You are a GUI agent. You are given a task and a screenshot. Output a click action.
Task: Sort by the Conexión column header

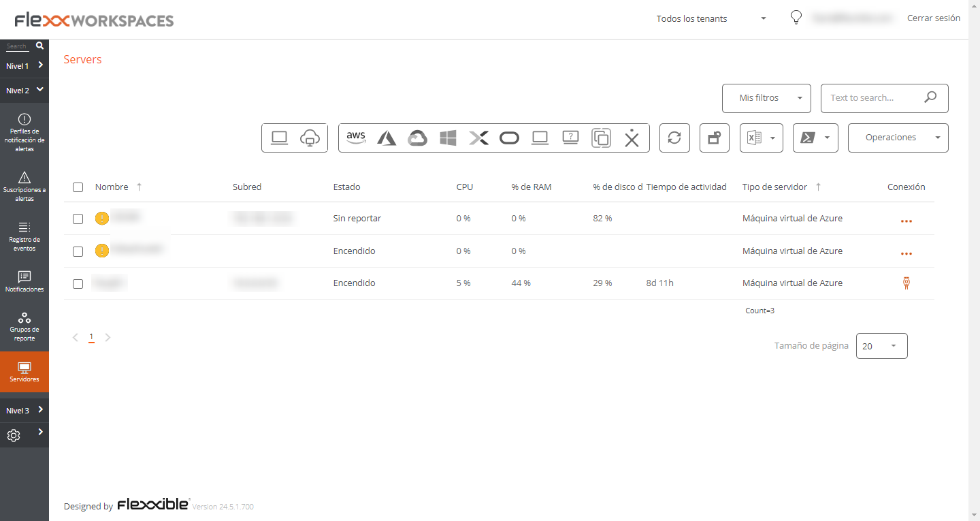click(906, 187)
